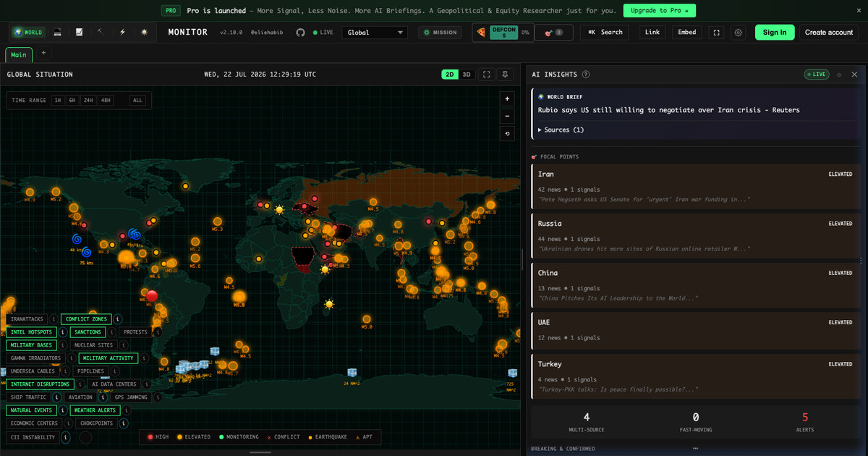Open the settings gear icon
This screenshot has height=456, width=868.
point(738,33)
